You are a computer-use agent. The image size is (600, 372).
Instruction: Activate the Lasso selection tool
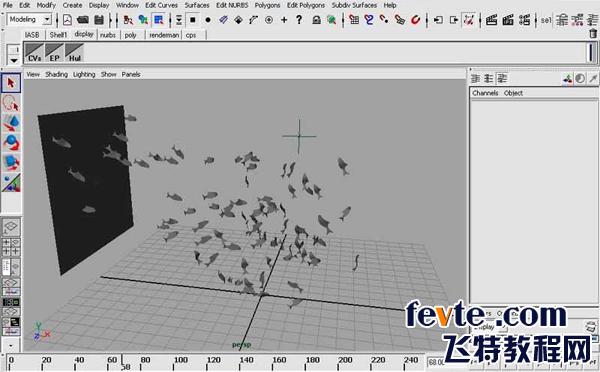[x=11, y=103]
